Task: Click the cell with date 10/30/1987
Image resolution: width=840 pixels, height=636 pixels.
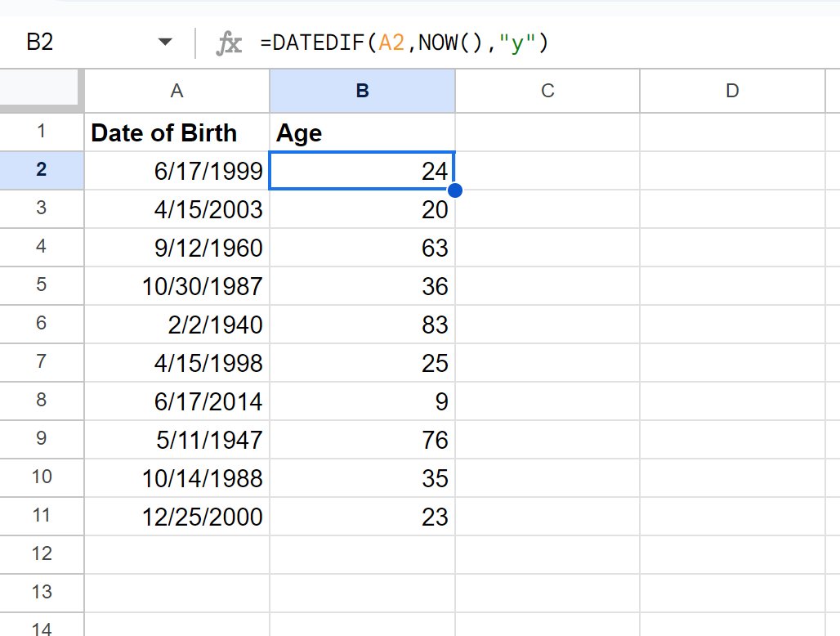Action: 176,286
